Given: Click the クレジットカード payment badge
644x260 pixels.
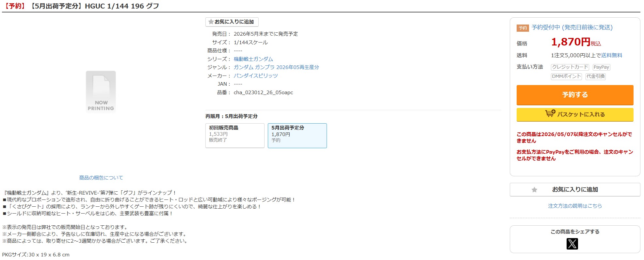Looking at the screenshot, I should tap(570, 67).
